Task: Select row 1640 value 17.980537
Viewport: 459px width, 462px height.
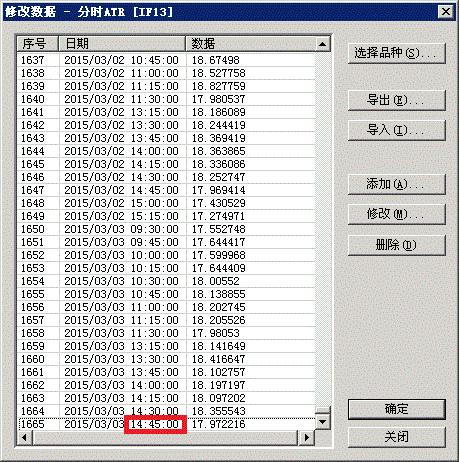Action: [219, 99]
